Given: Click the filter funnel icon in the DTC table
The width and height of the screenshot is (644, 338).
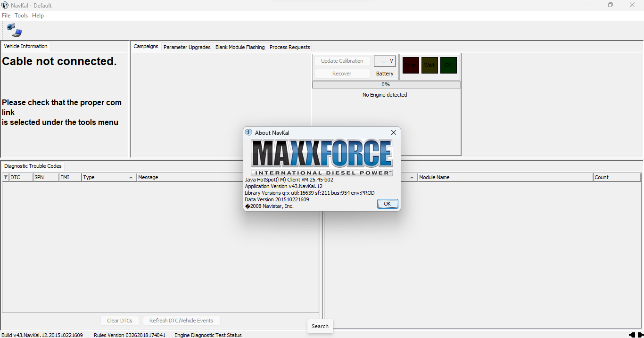Looking at the screenshot, I should [6, 177].
